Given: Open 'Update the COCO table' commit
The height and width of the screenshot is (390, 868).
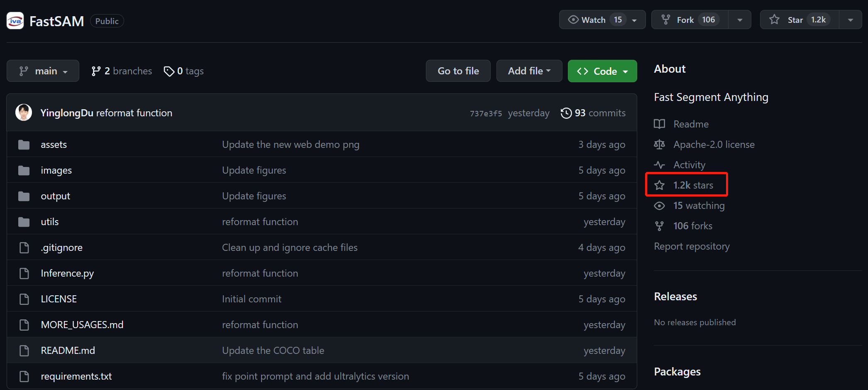Looking at the screenshot, I should (x=273, y=351).
